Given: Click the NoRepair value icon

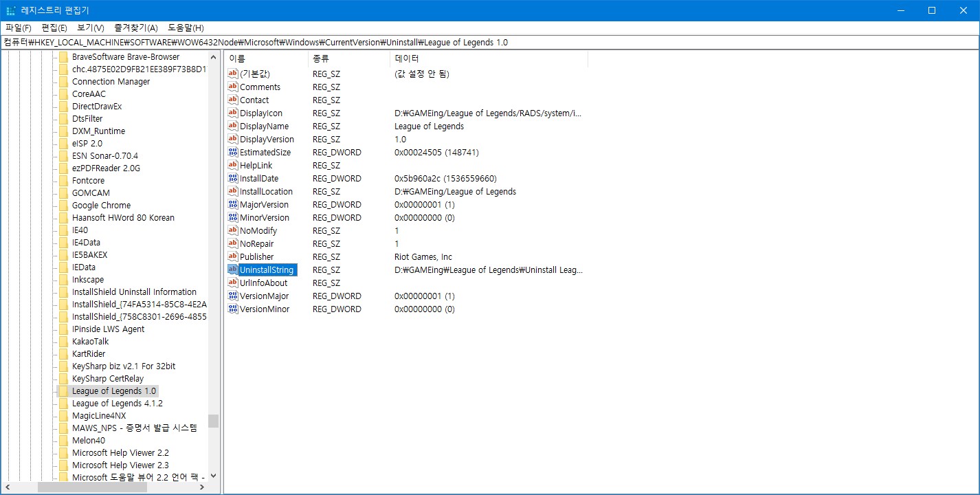Looking at the screenshot, I should (x=233, y=243).
